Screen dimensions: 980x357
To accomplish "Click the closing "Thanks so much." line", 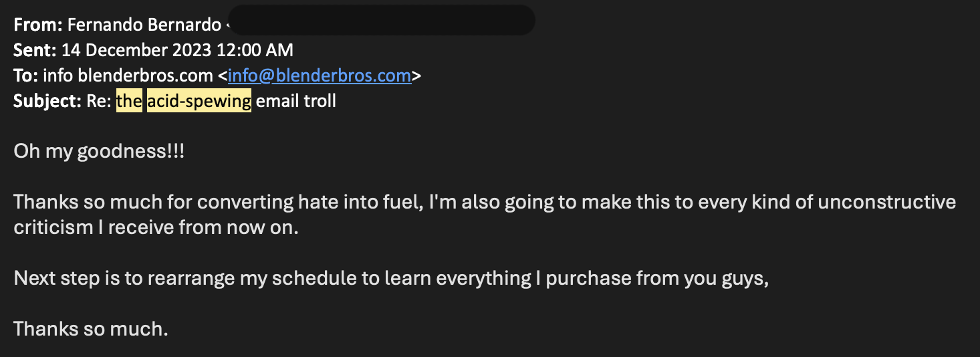I will 90,329.
